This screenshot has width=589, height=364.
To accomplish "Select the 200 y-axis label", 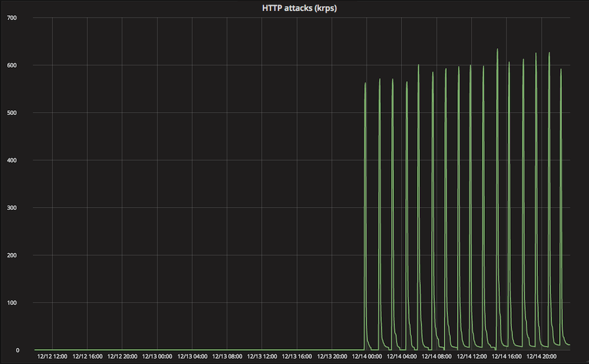I will click(x=12, y=255).
